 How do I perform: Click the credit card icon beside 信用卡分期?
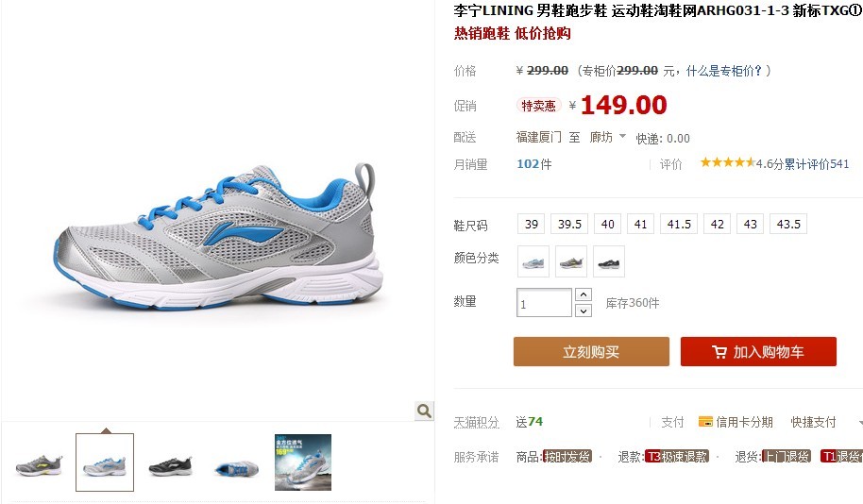click(x=705, y=422)
